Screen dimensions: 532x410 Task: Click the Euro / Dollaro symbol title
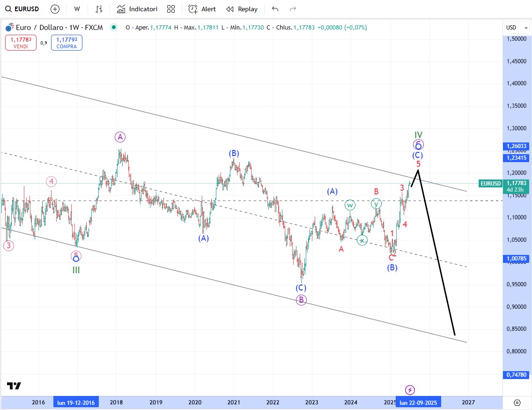59,28
